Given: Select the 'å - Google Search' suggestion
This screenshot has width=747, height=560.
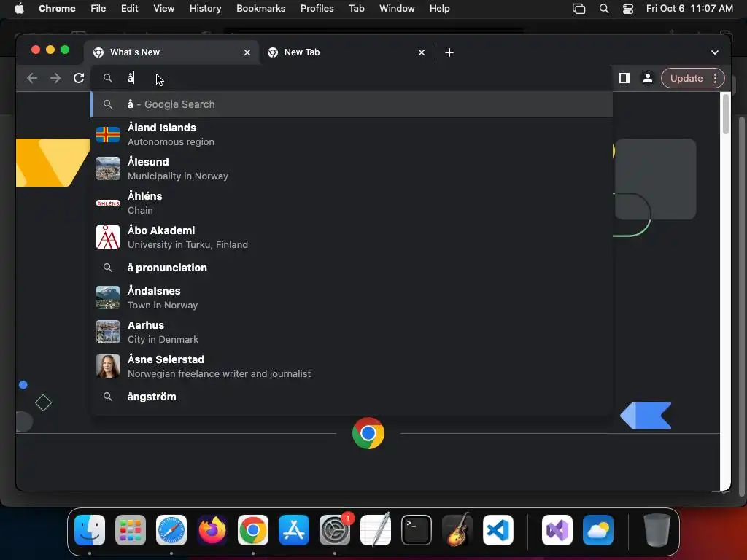Looking at the screenshot, I should (x=352, y=104).
